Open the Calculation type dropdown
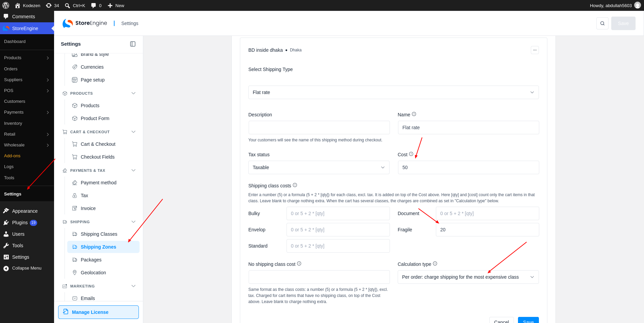 coord(468,277)
